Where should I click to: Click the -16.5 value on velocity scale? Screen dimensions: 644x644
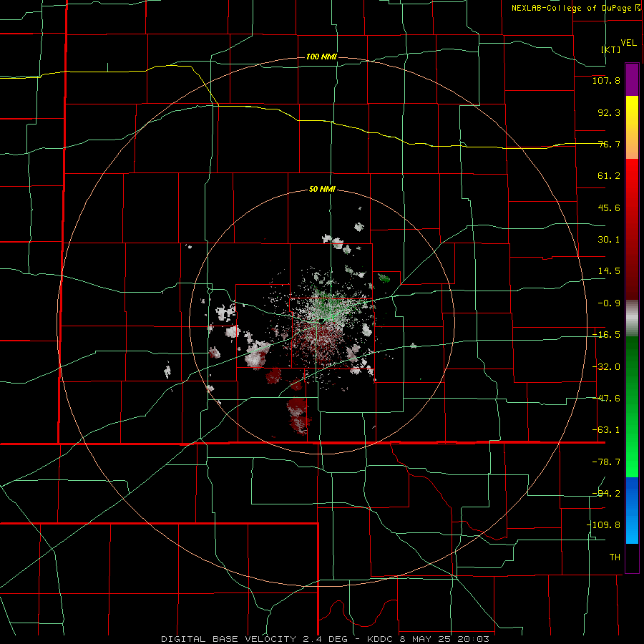pos(606,335)
